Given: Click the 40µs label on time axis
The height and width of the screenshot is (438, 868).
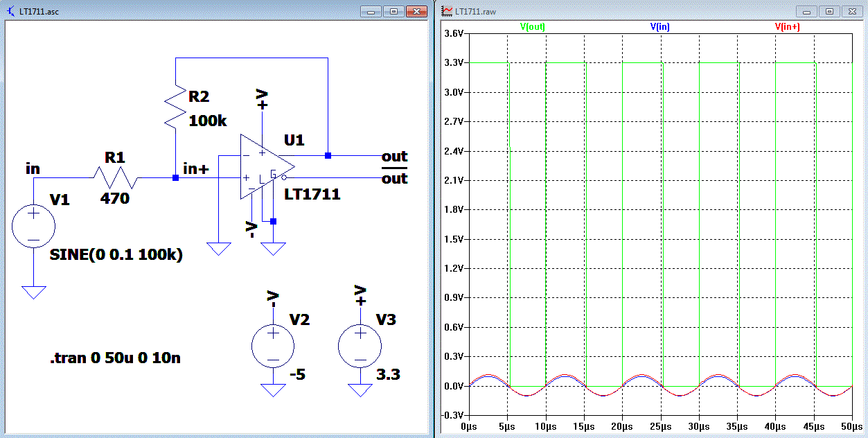Looking at the screenshot, I should coord(776,426).
